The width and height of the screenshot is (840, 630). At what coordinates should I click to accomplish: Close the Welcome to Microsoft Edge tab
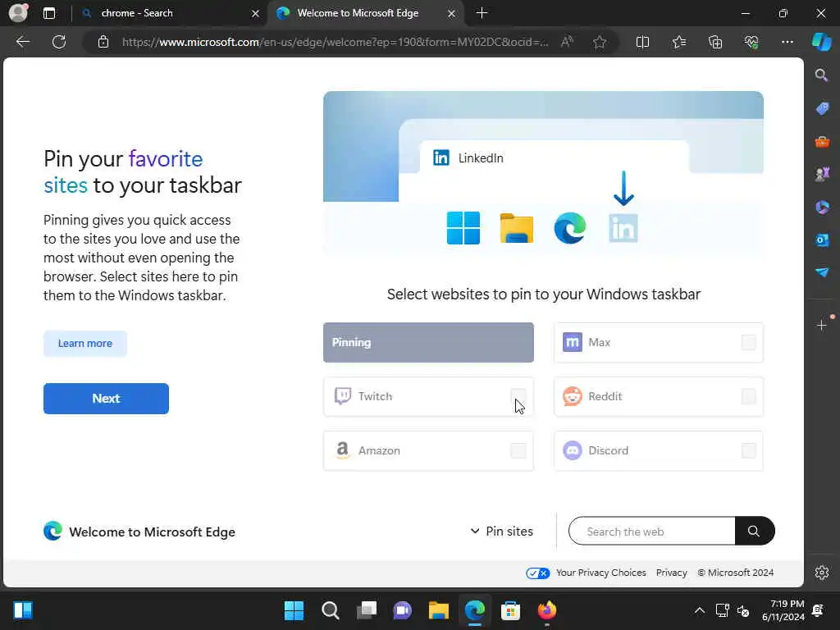[x=452, y=13]
